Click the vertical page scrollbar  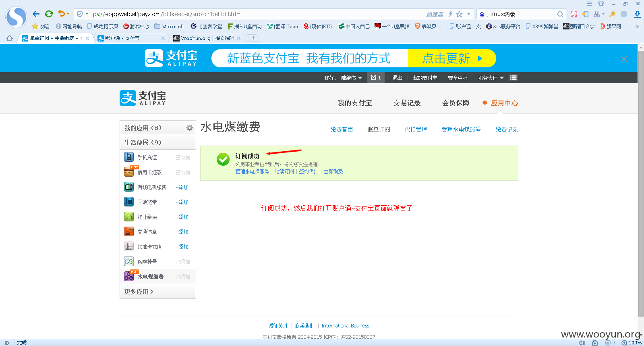[x=641, y=183]
